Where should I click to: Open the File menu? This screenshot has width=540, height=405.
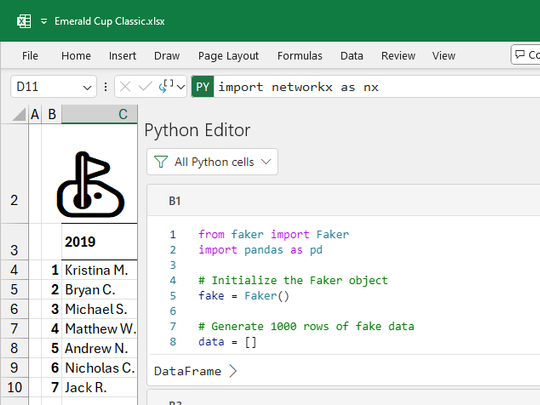pos(30,56)
